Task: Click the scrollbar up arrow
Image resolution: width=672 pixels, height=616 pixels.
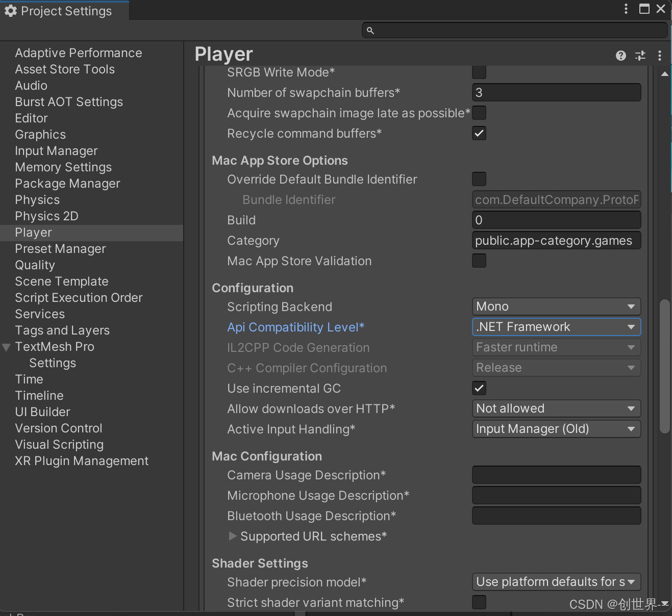Action: [x=664, y=74]
